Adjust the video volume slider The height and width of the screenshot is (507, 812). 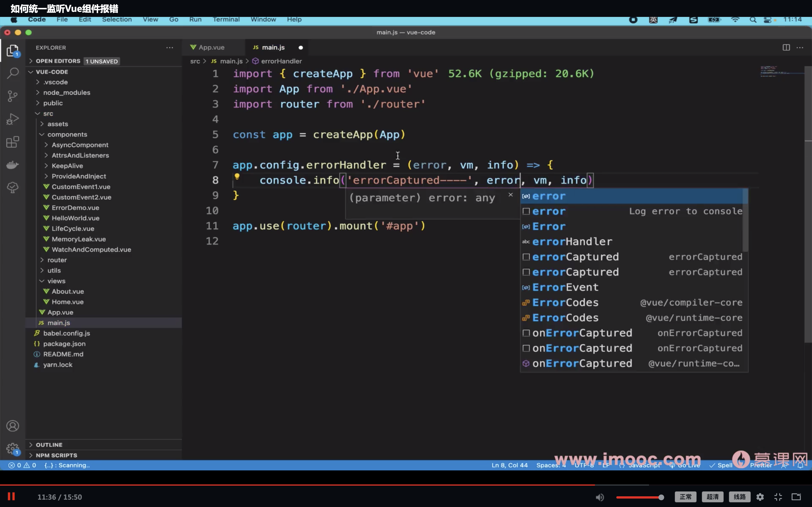point(639,497)
